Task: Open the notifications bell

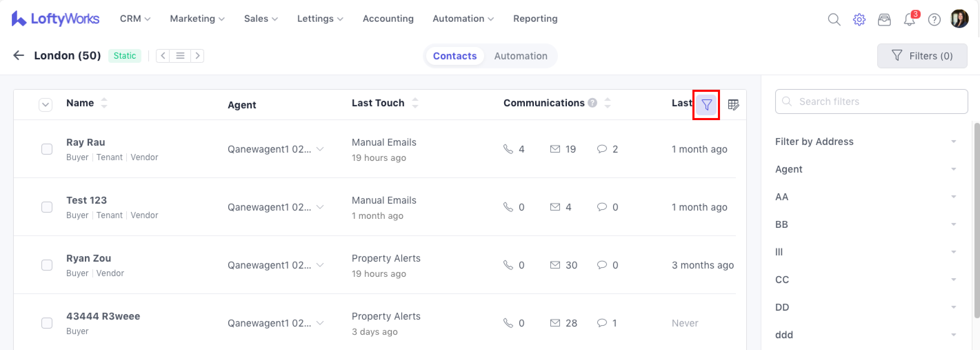Action: [x=909, y=19]
